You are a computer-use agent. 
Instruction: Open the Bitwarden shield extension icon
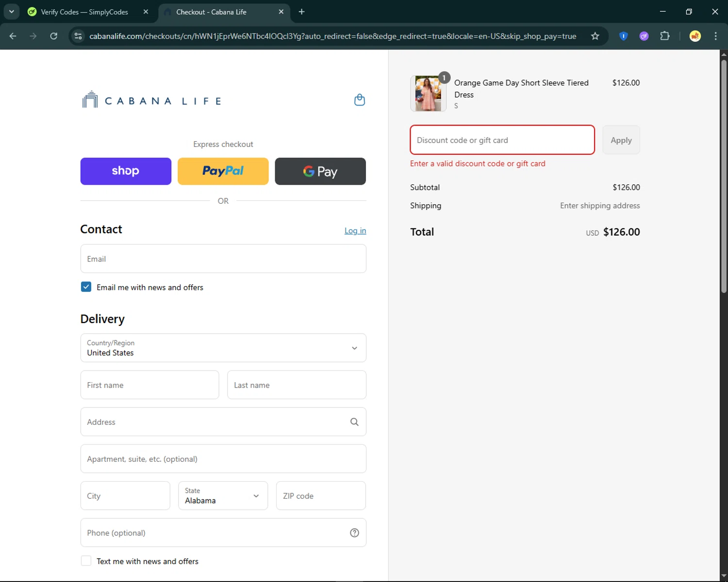click(x=624, y=36)
